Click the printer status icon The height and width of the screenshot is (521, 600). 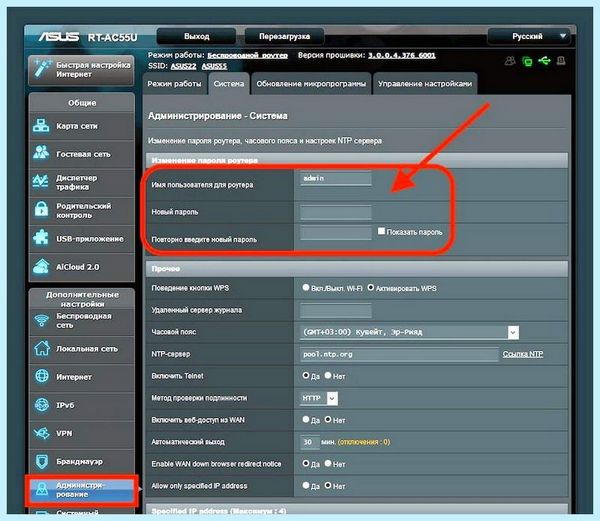tap(561, 60)
